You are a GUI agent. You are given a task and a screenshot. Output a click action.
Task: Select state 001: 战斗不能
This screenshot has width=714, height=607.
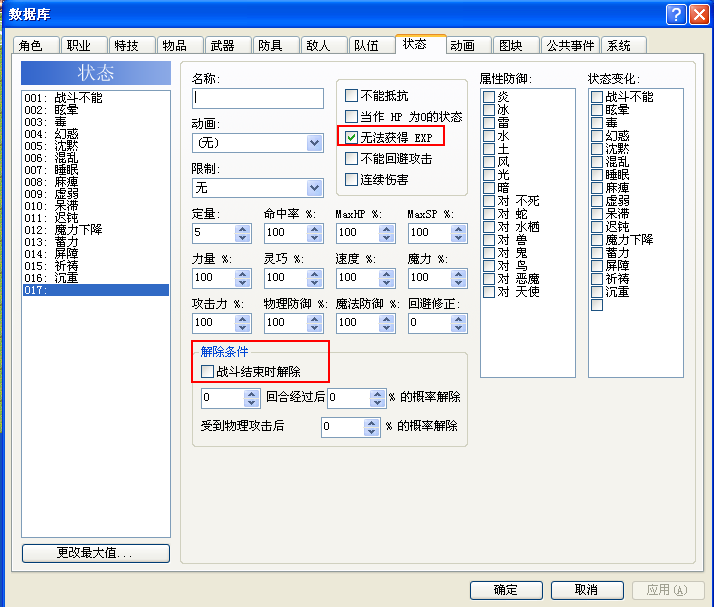click(96, 97)
